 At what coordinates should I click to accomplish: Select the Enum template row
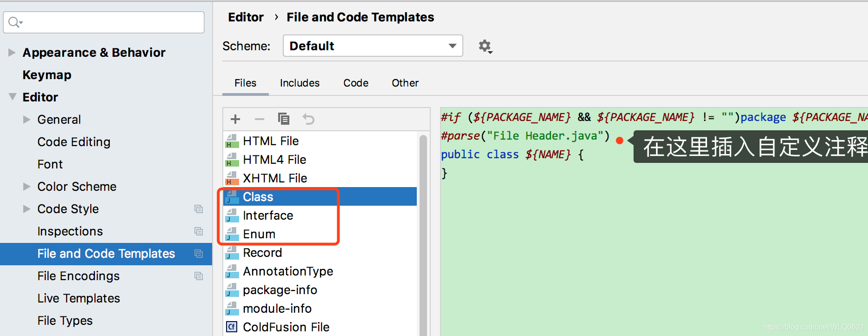tap(320, 234)
